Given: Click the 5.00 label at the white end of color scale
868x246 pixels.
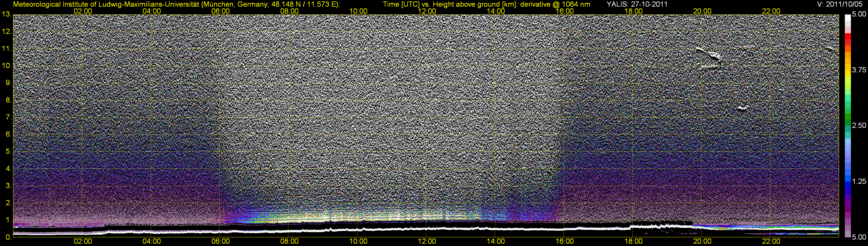Looking at the screenshot, I should pyautogui.click(x=859, y=14).
